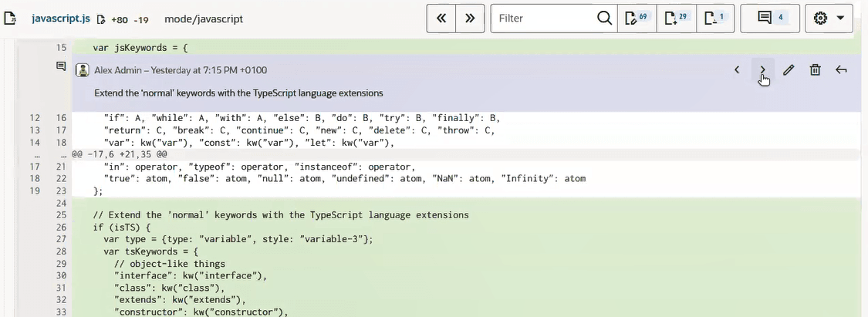Click code line starting with "in": operator
The image size is (868, 317).
[x=259, y=167]
